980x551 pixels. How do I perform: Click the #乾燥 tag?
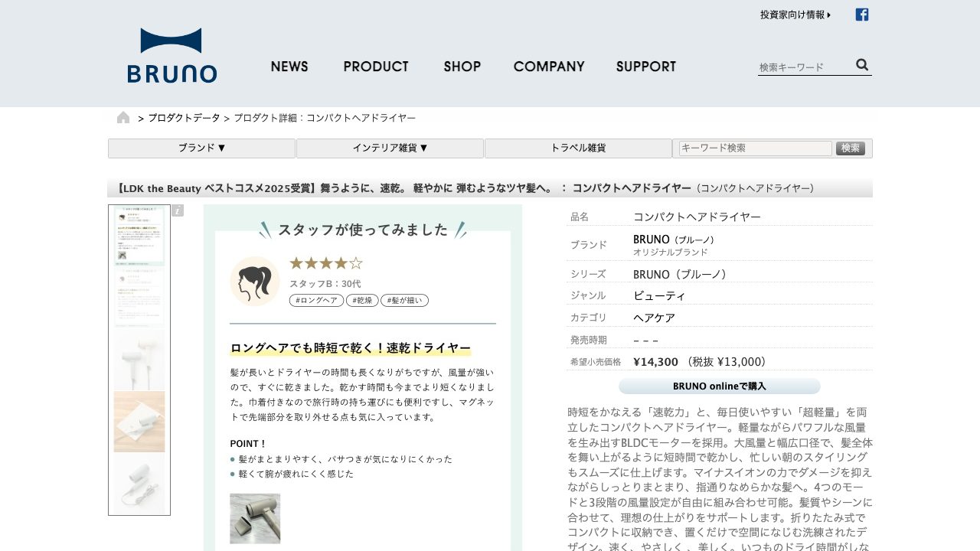(x=362, y=301)
